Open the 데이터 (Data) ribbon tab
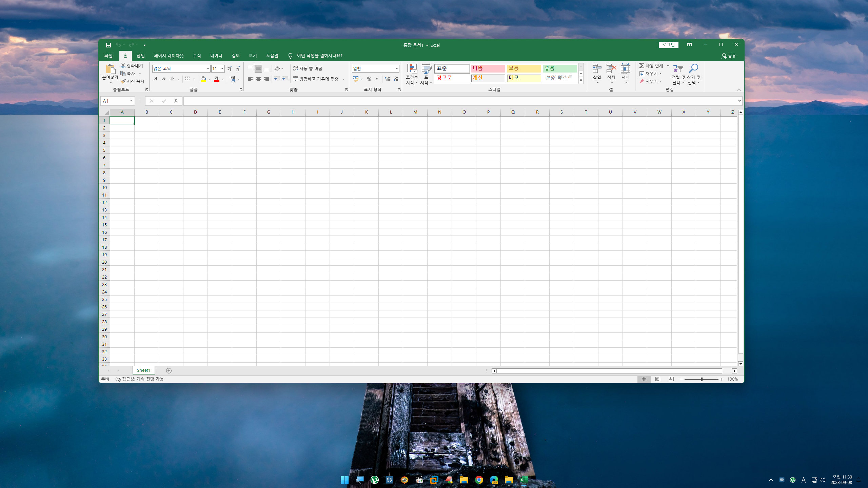The height and width of the screenshot is (488, 868). (x=216, y=56)
